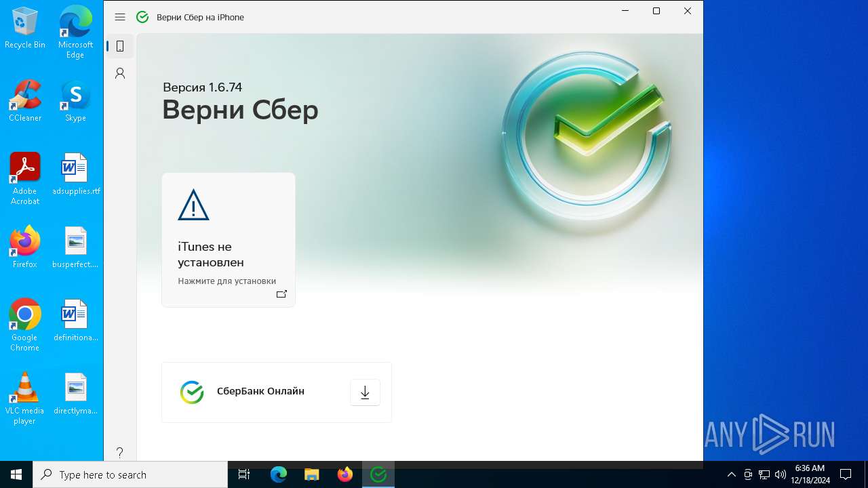Open the VLC media player desktop shortcut
The width and height of the screenshot is (868, 488).
[x=25, y=399]
